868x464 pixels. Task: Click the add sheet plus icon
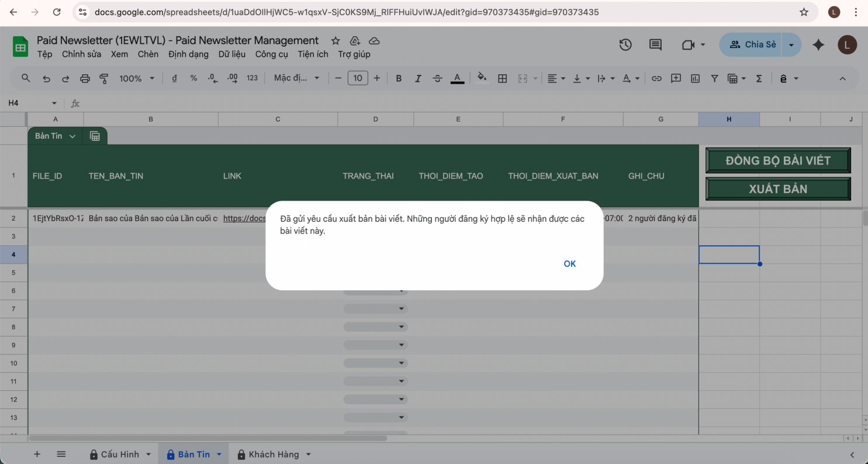(x=37, y=454)
